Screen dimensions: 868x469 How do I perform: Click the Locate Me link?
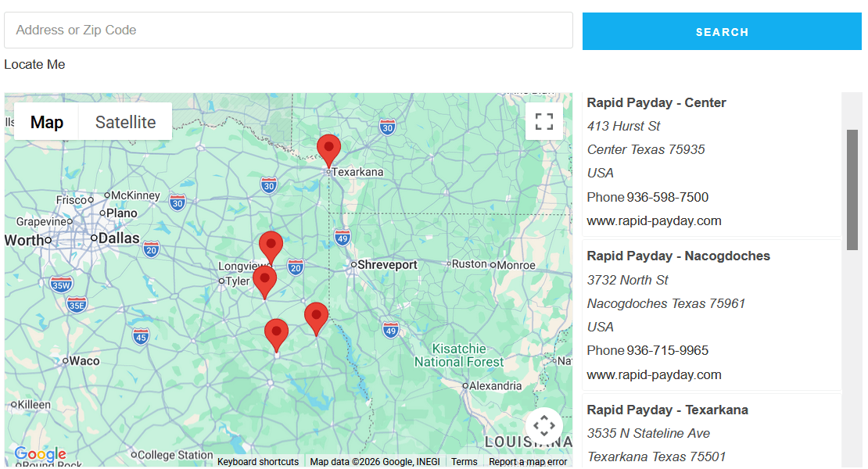click(x=34, y=65)
